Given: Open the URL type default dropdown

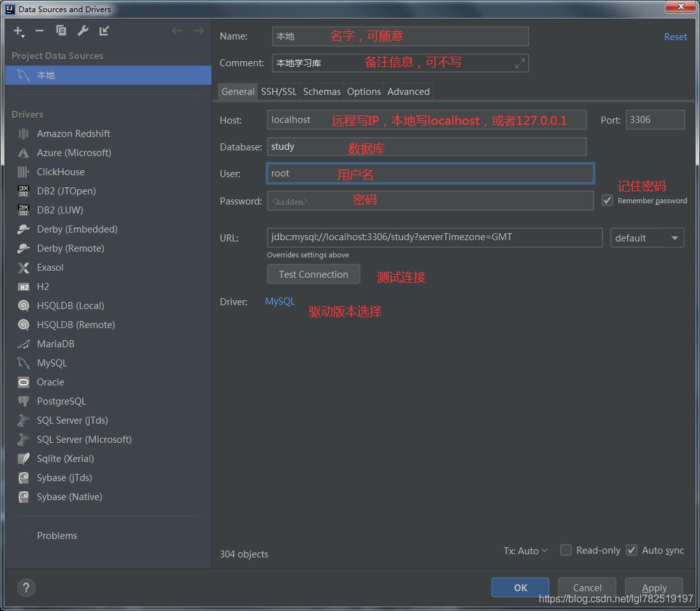Looking at the screenshot, I should click(x=646, y=238).
